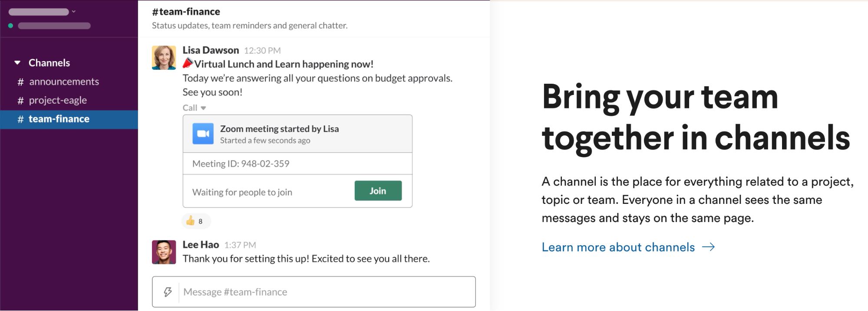This screenshot has height=311, width=868.
Task: Open Lee Hao's profile avatar
Action: (164, 252)
